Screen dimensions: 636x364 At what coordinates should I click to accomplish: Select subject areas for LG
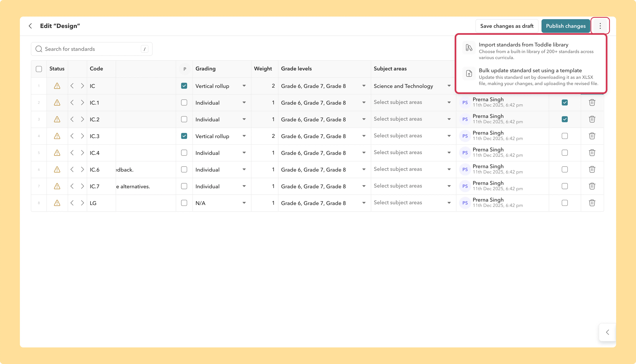413,203
